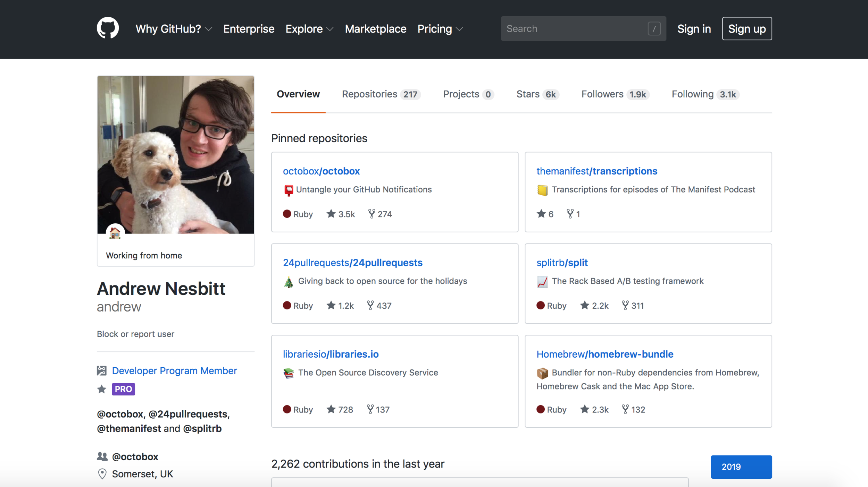Click the '2,262 contributions in the last year' heading
The height and width of the screenshot is (487, 868).
point(358,464)
